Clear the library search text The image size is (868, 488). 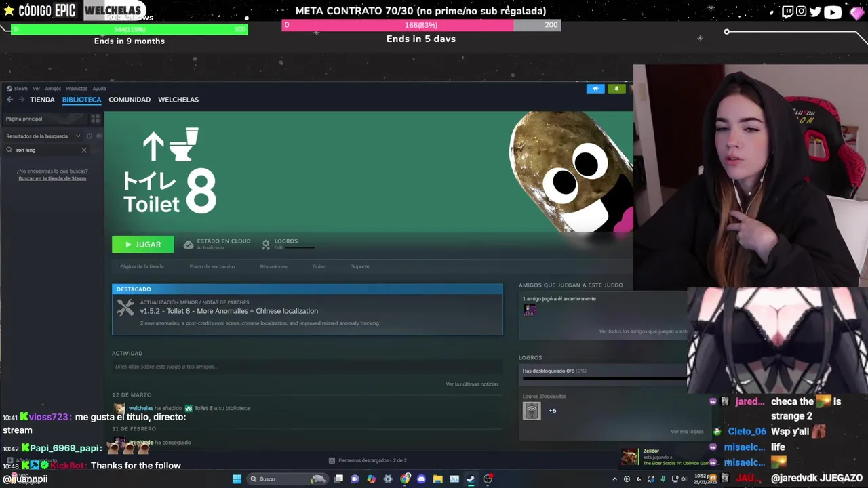coord(84,150)
